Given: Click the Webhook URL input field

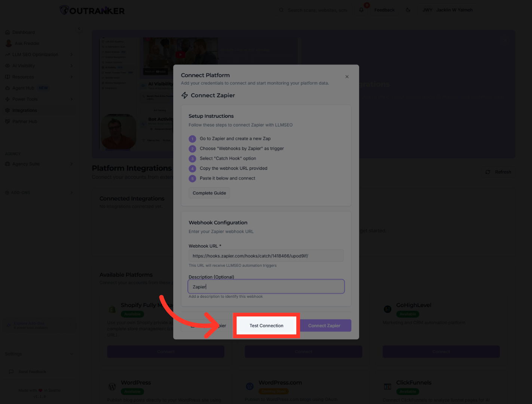Looking at the screenshot, I should coord(266,256).
